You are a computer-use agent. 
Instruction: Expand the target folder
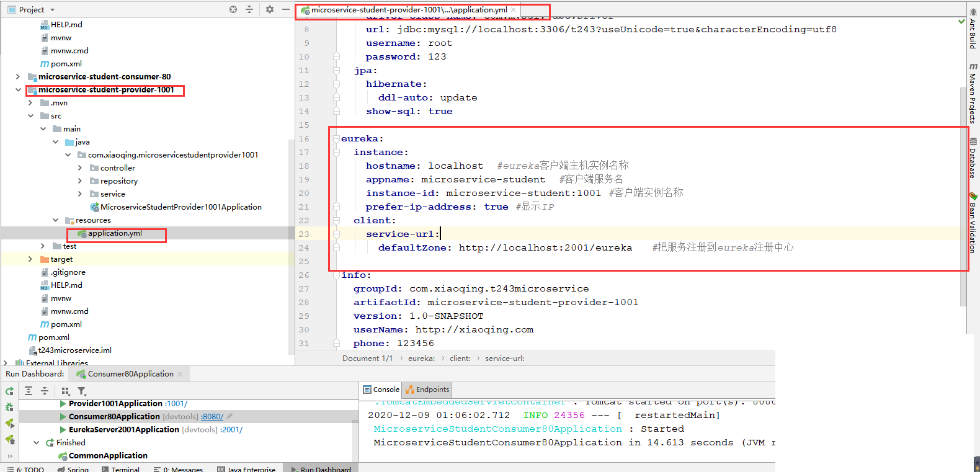(30, 259)
